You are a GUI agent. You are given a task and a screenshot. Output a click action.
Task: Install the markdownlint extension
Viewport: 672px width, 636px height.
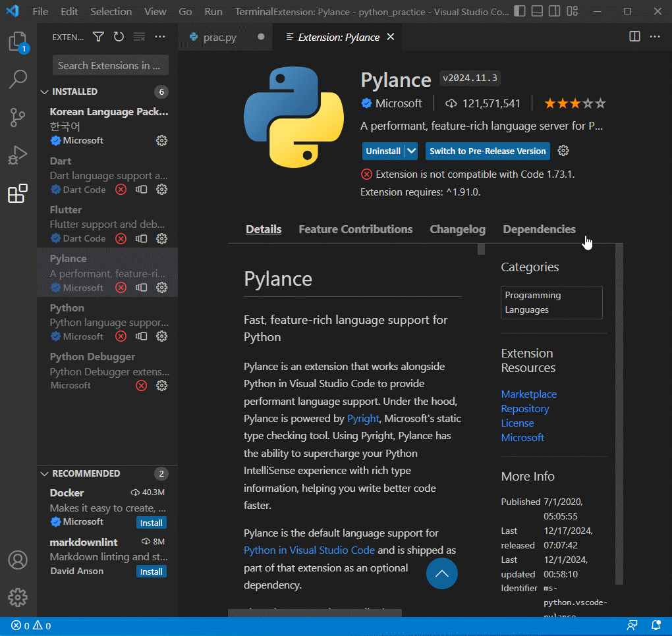[152, 571]
